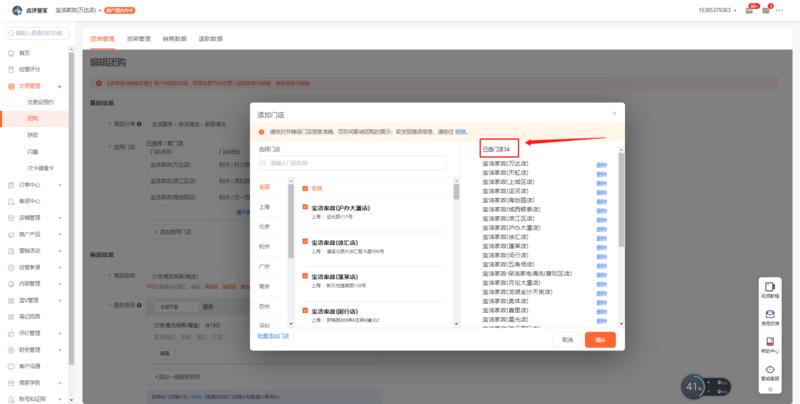Uncheck 宝洁家政(沪办大厦店) store checkbox
Screen dimensions: 800x404
click(305, 207)
